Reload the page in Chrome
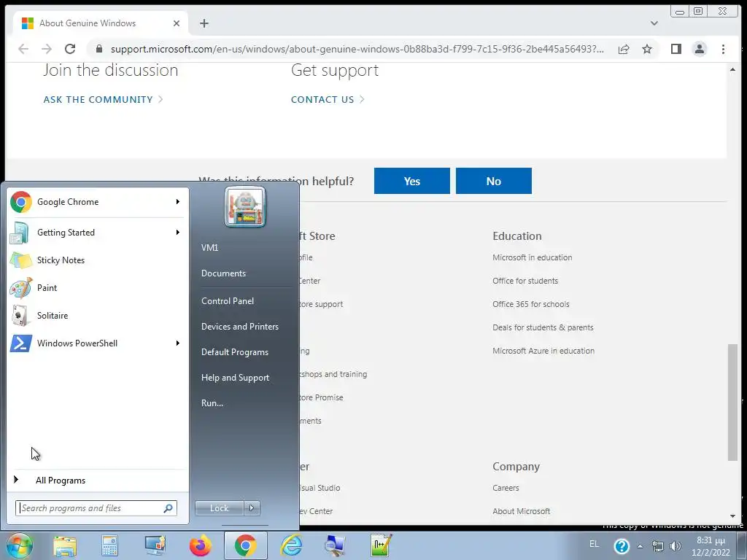 (x=70, y=49)
